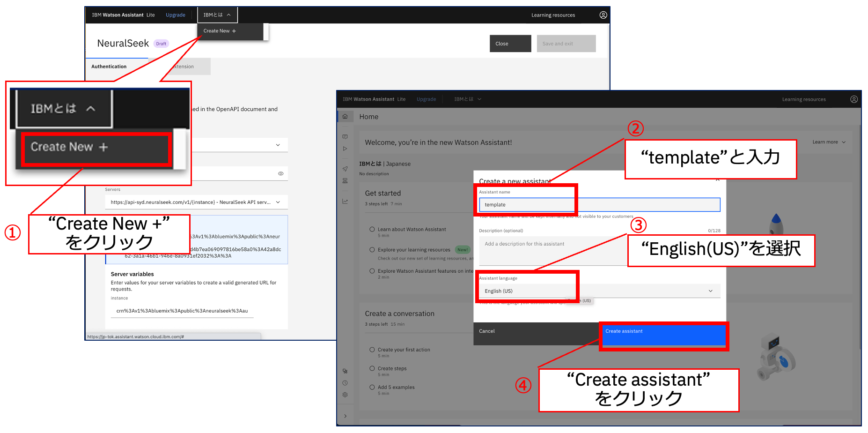
Task: Click the Draft badge next to NeuralSeek
Action: (x=161, y=44)
